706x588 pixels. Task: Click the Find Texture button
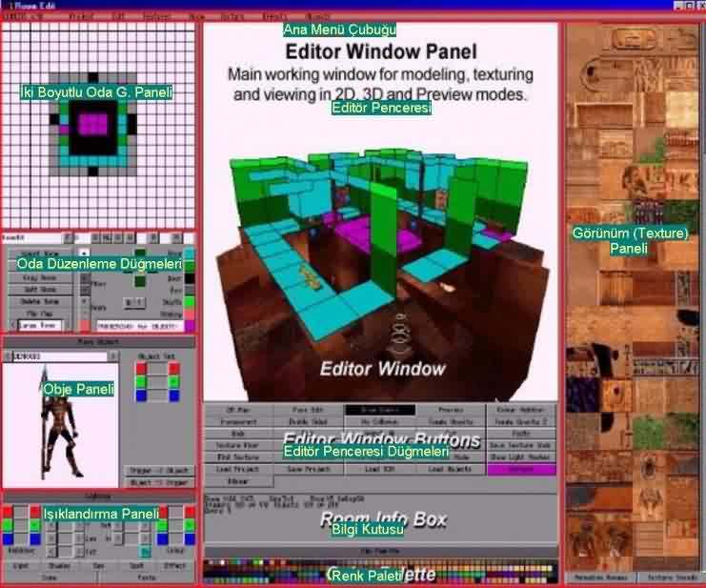pos(238,457)
